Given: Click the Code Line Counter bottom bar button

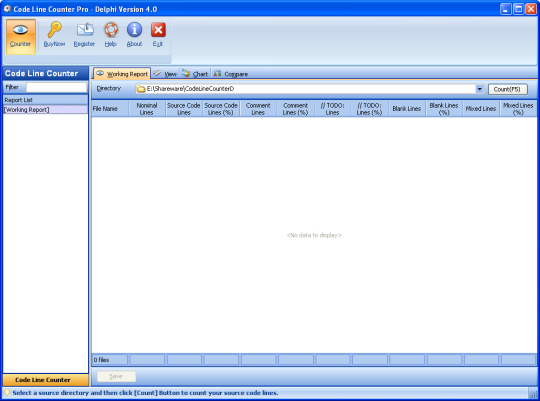Looking at the screenshot, I should click(45, 380).
